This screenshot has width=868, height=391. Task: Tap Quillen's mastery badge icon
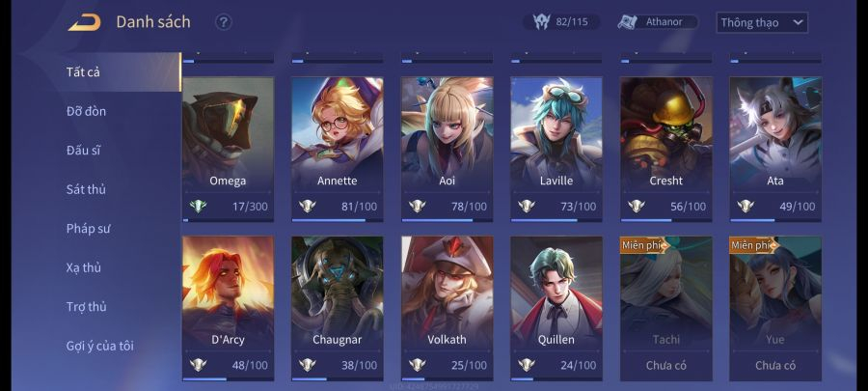[x=527, y=365]
